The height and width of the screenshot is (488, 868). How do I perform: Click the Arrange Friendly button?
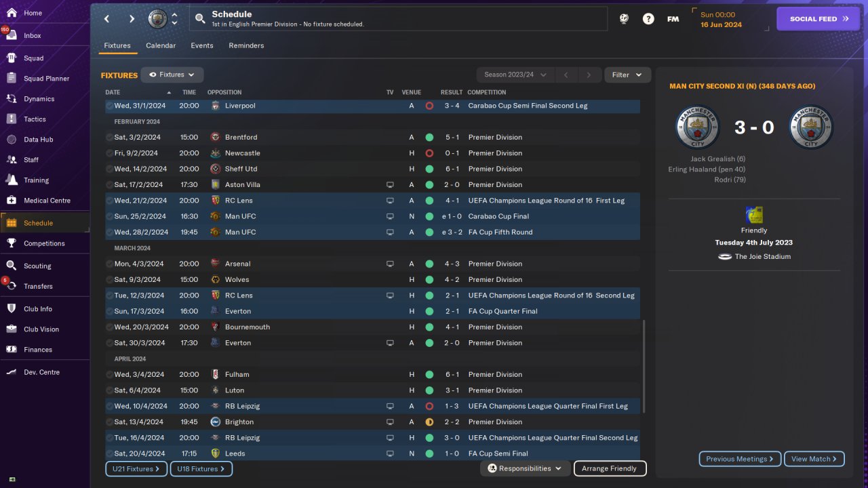(x=610, y=468)
